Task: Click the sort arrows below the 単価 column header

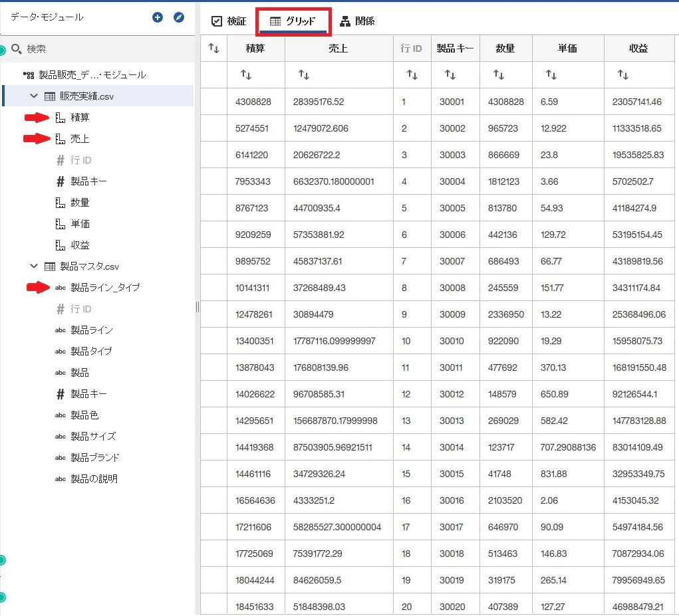Action: pyautogui.click(x=551, y=75)
